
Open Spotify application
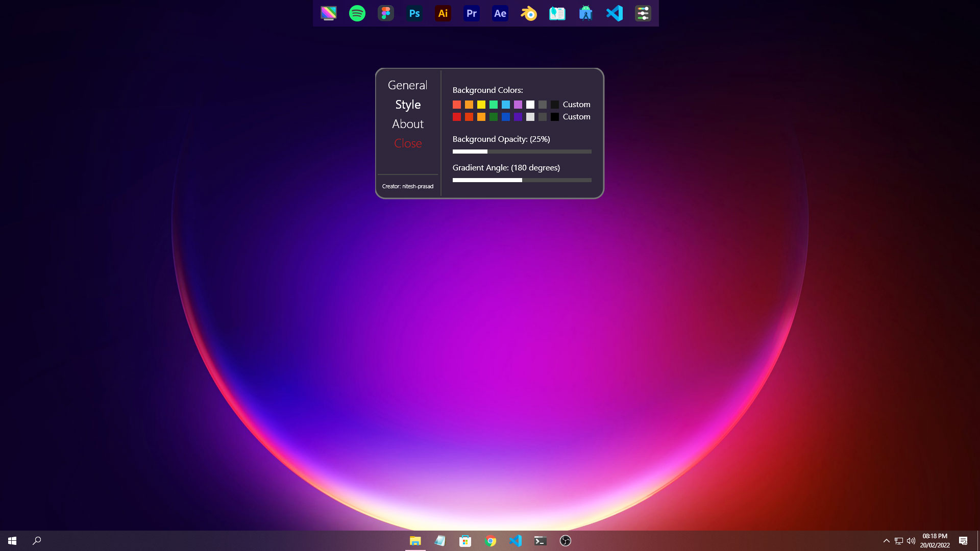click(x=357, y=13)
